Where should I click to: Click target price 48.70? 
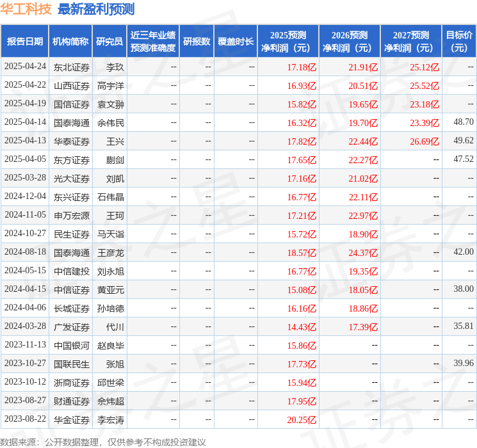pyautogui.click(x=464, y=122)
